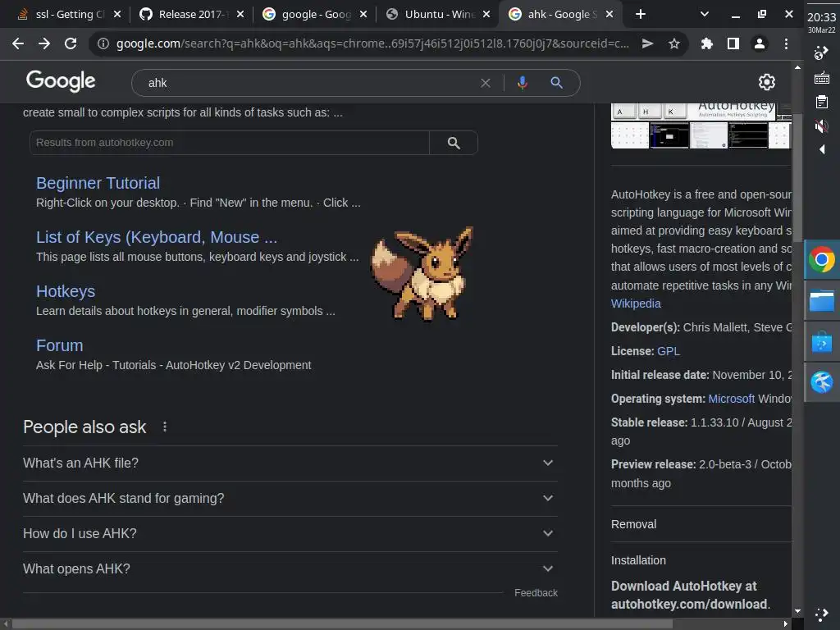Expand "What opens AHK?" question

coord(290,569)
